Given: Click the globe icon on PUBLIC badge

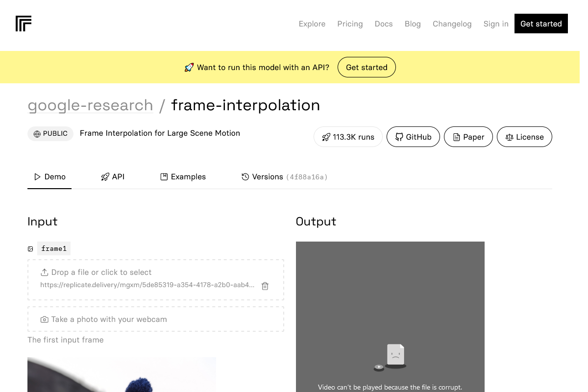Looking at the screenshot, I should coord(37,134).
